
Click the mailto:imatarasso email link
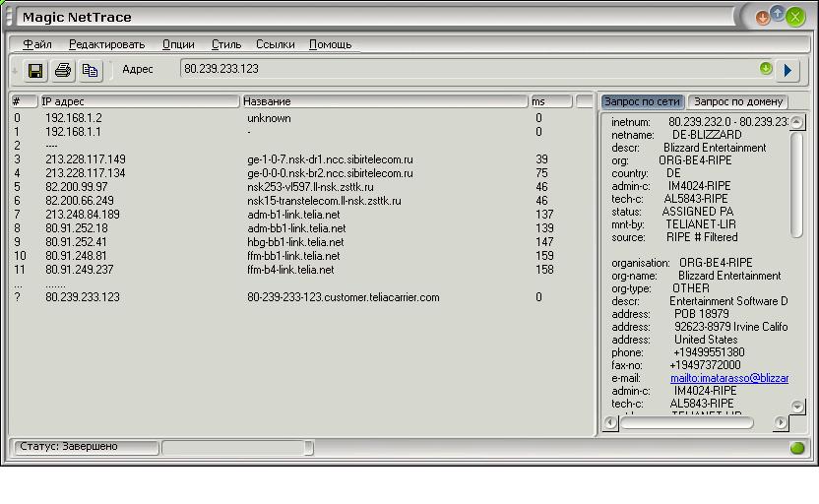[729, 378]
